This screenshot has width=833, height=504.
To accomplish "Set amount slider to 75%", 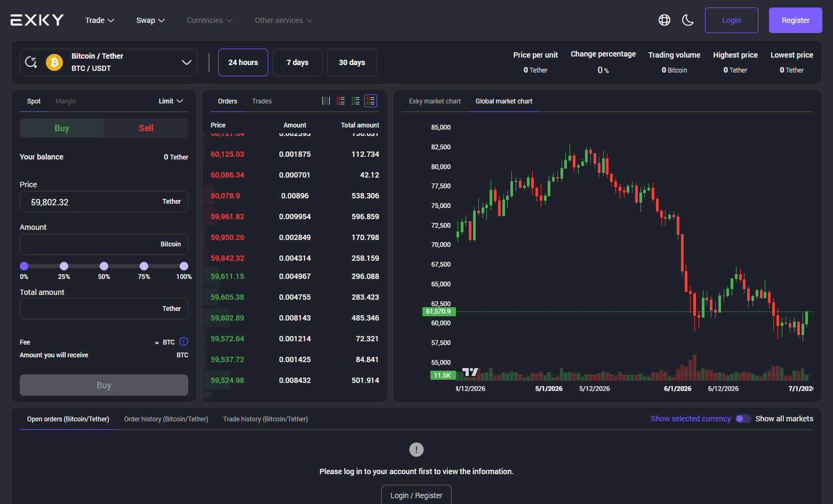I will (x=144, y=266).
